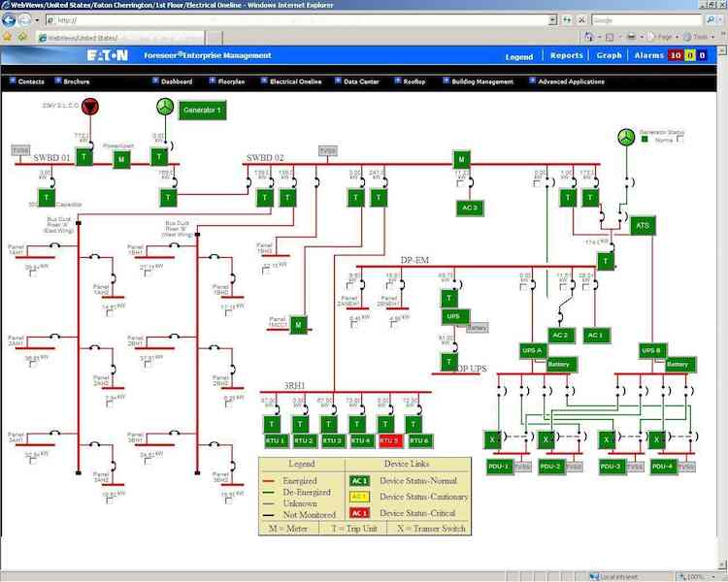This screenshot has height=582, width=728.
Task: Open the Print button dropdown arrow
Action: [x=642, y=37]
